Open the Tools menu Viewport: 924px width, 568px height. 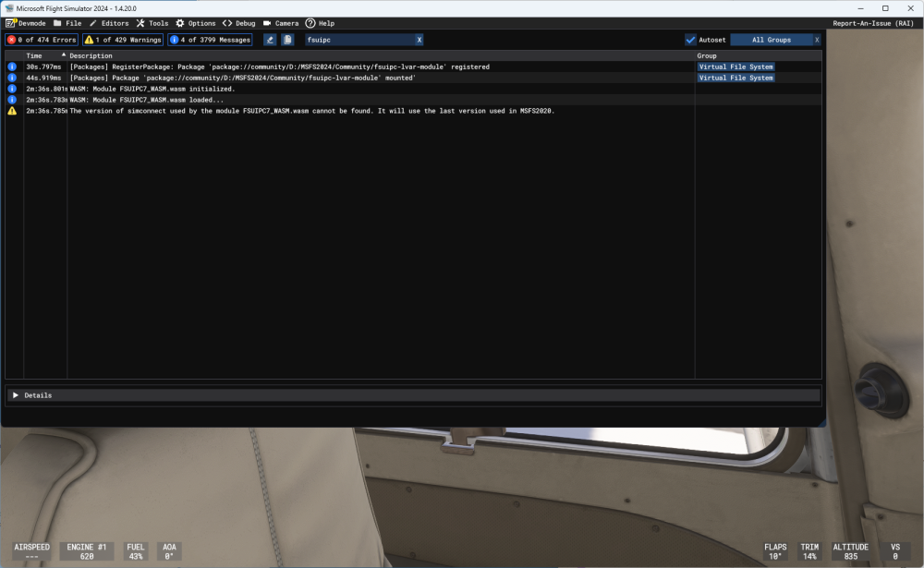coord(152,23)
